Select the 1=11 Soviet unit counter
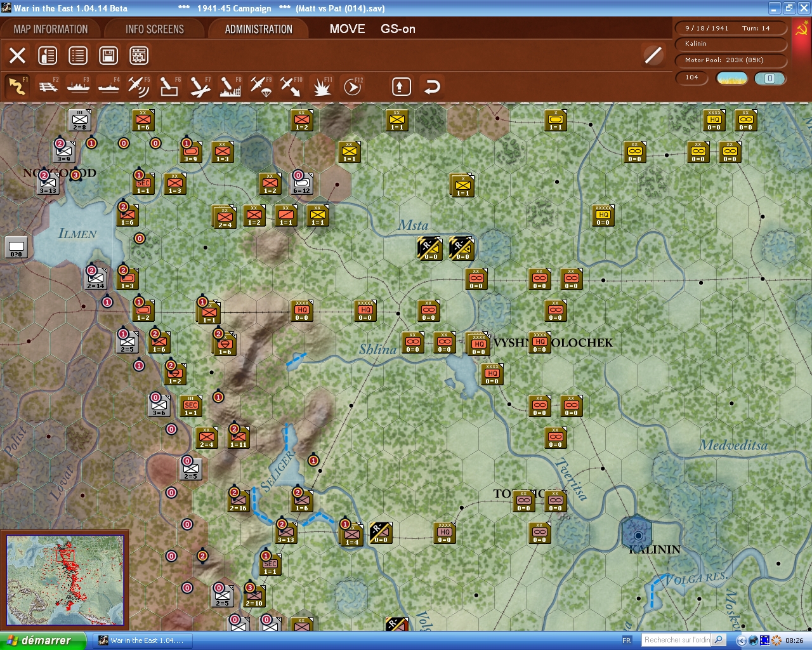The height and width of the screenshot is (650, 812). point(238,437)
